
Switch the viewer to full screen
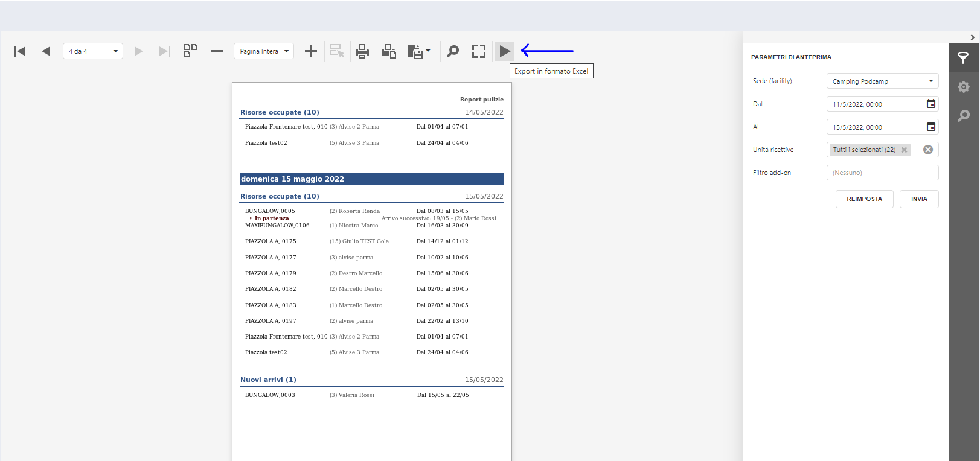tap(479, 51)
